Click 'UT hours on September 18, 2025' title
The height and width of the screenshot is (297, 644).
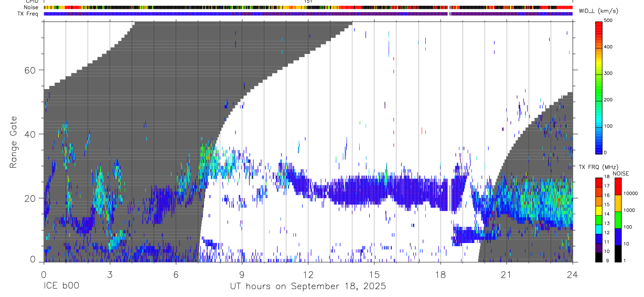(308, 287)
